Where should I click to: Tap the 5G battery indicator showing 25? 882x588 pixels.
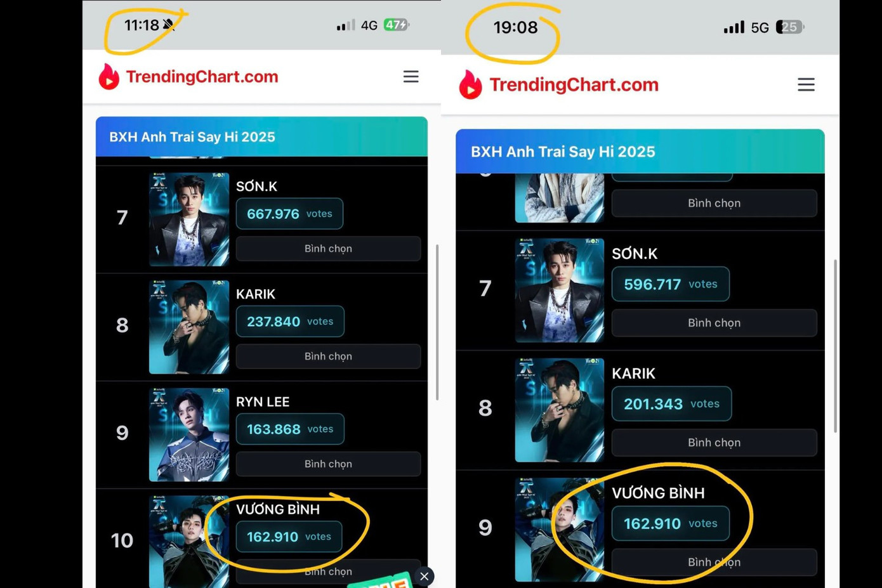click(x=789, y=27)
